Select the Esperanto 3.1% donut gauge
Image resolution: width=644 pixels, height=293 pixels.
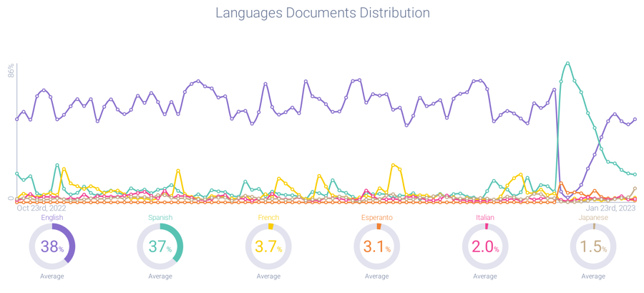pos(376,247)
